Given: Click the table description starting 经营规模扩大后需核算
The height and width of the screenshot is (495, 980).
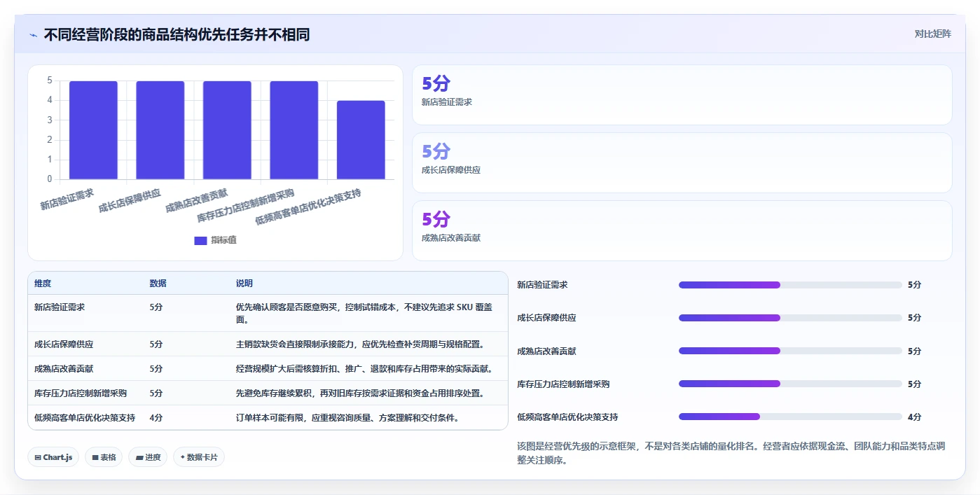Looking at the screenshot, I should coord(364,369).
